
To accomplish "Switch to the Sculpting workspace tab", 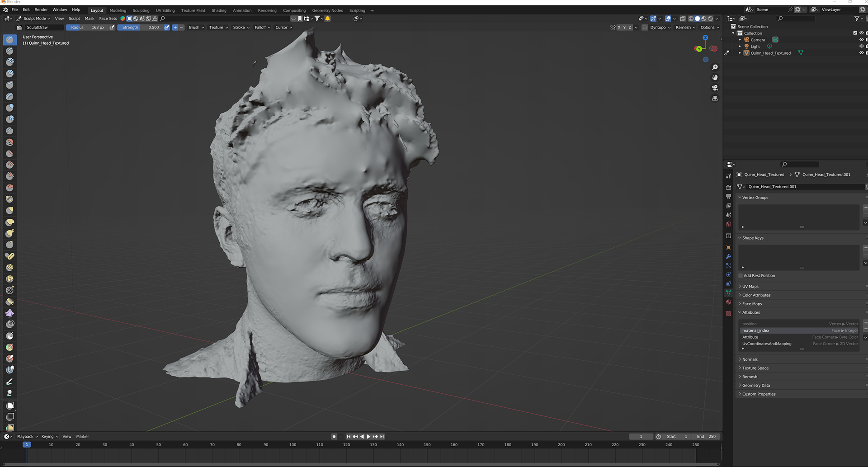I will tap(141, 10).
